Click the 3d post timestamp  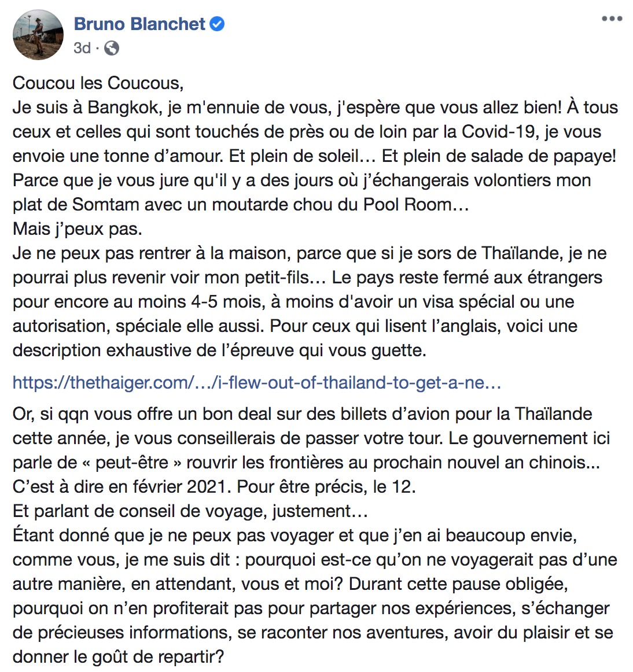[x=82, y=48]
